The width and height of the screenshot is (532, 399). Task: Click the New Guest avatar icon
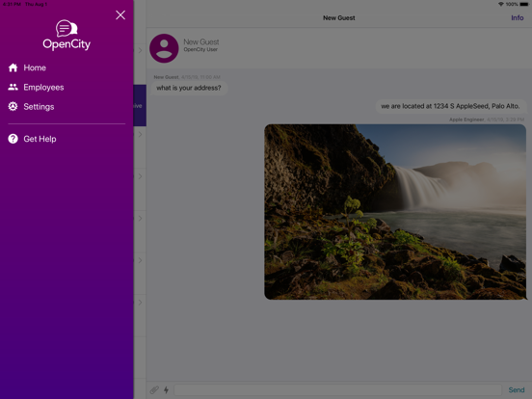coord(164,48)
